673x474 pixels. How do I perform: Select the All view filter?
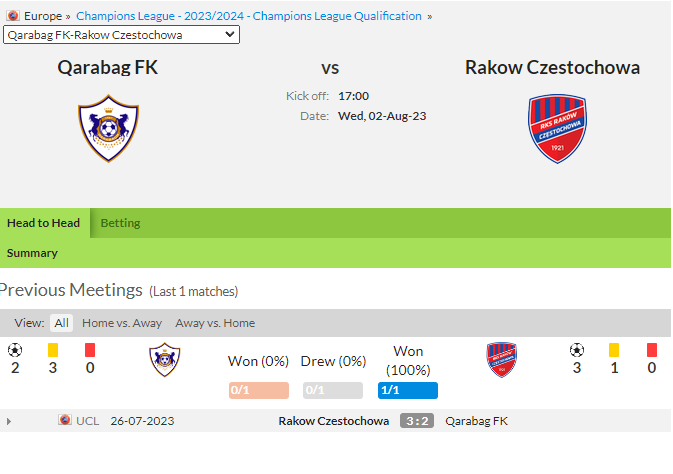coord(61,323)
